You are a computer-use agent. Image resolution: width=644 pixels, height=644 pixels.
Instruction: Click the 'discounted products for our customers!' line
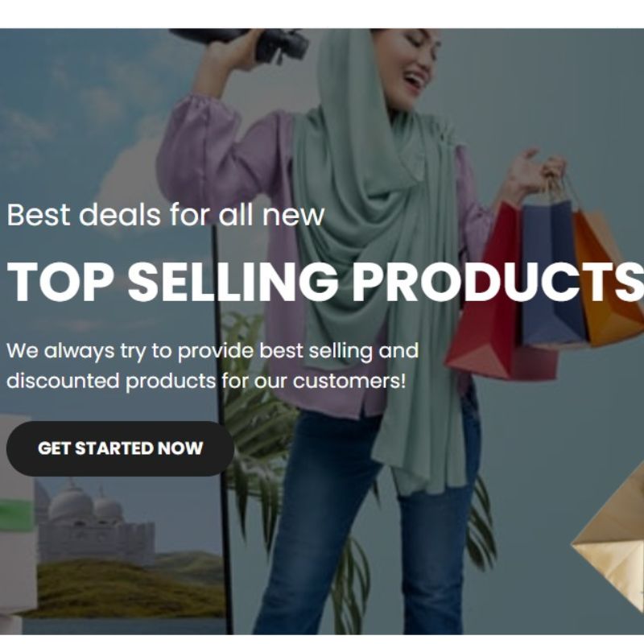click(x=206, y=381)
